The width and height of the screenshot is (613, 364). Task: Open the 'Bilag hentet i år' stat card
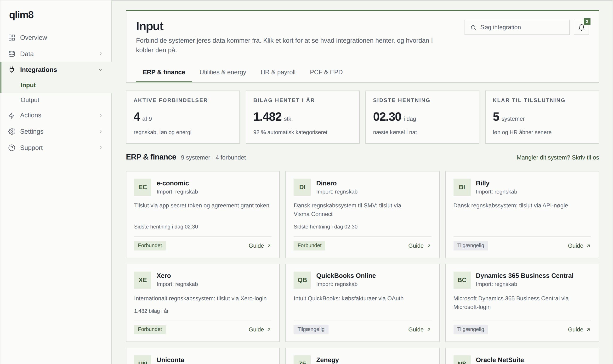click(302, 117)
